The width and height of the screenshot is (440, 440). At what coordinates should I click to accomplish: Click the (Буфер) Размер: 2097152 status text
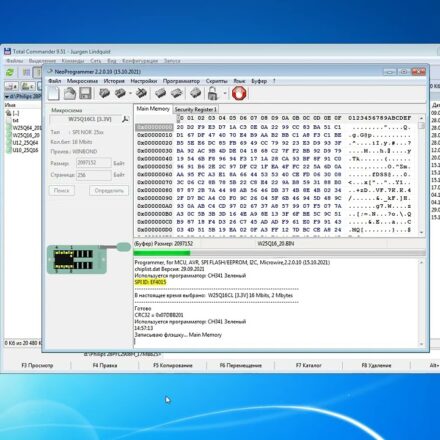point(163,244)
